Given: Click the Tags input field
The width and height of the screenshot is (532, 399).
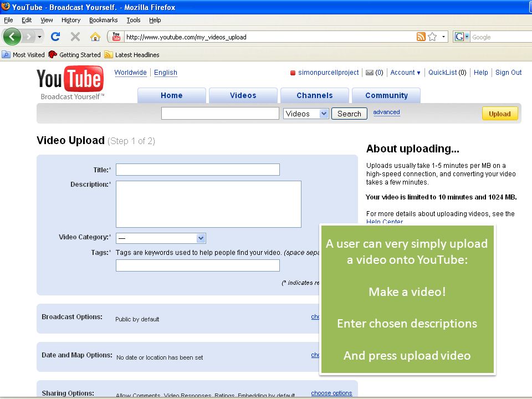Looking at the screenshot, I should pos(198,265).
